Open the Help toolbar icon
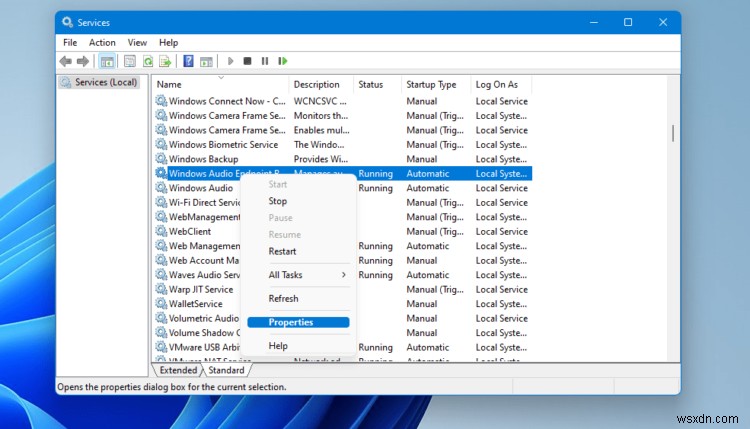The height and width of the screenshot is (429, 750). pyautogui.click(x=188, y=61)
